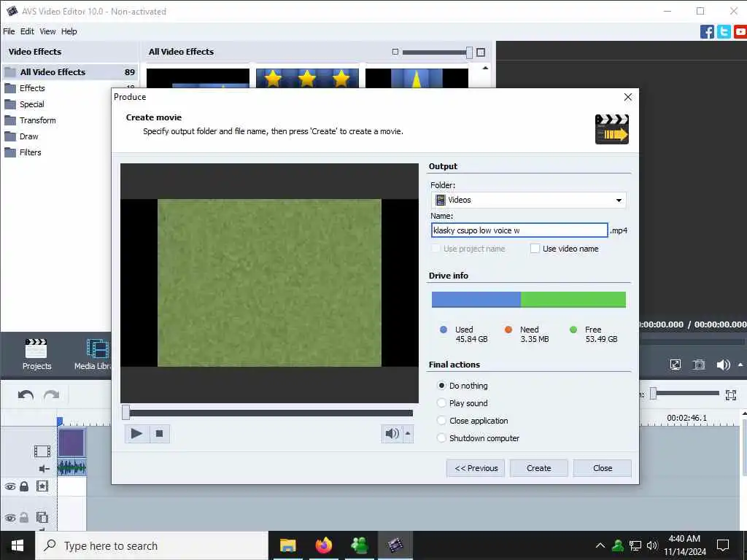Click small thumbnails icon in effects header
Viewport: 747px width, 560px height.
tap(395, 52)
